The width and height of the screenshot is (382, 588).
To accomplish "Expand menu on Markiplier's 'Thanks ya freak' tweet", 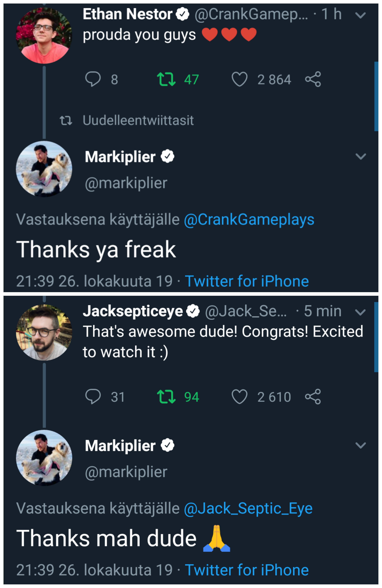I will 360,156.
